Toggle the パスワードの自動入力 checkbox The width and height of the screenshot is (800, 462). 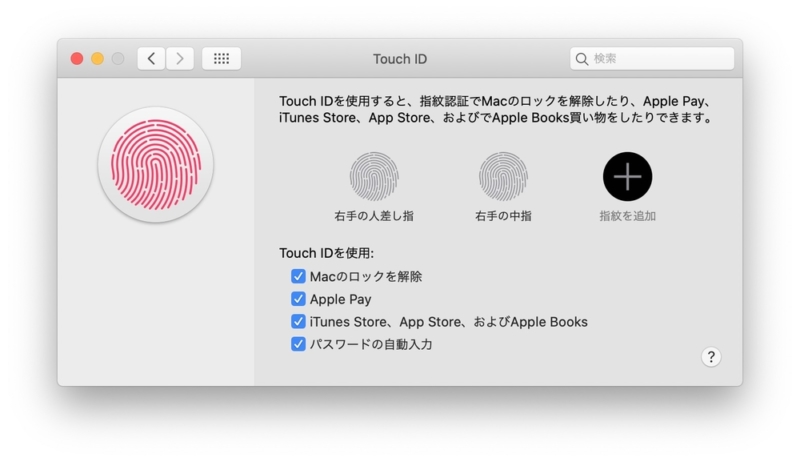click(x=298, y=344)
